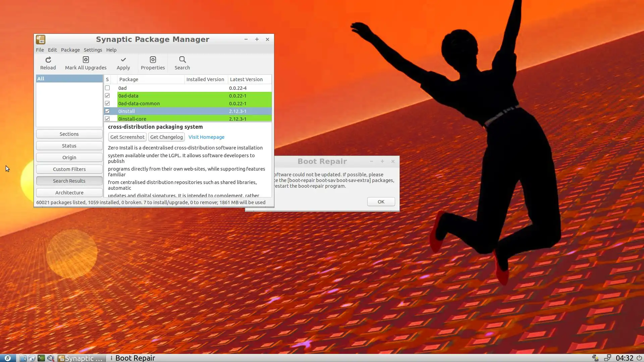644x362 pixels.
Task: Select the Sections filter button
Action: [69, 134]
